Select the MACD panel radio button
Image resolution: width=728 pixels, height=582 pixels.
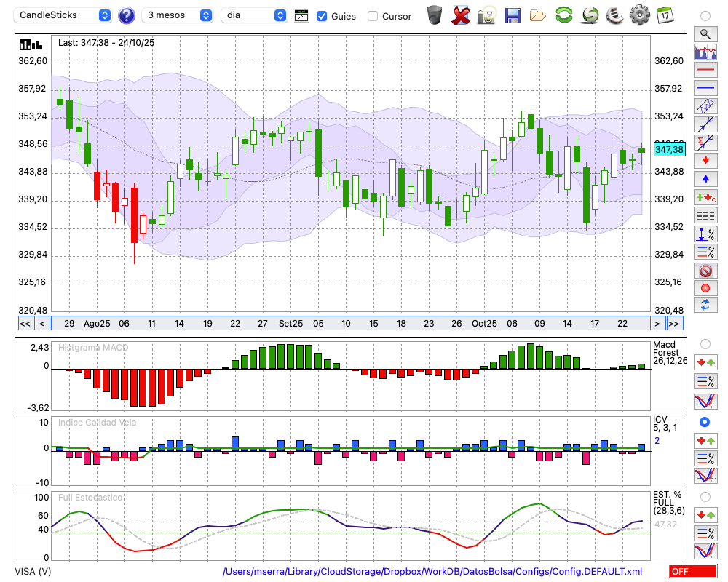click(705, 344)
